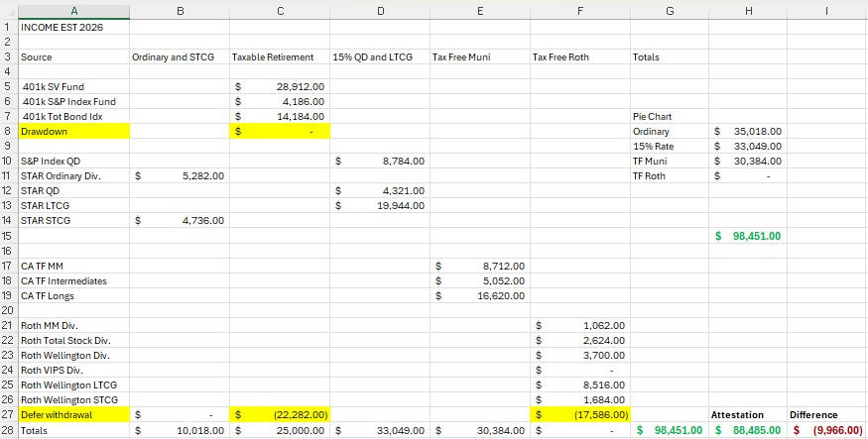Select row 28 header
Viewport: 868px width, 439px height.
pyautogui.click(x=9, y=430)
